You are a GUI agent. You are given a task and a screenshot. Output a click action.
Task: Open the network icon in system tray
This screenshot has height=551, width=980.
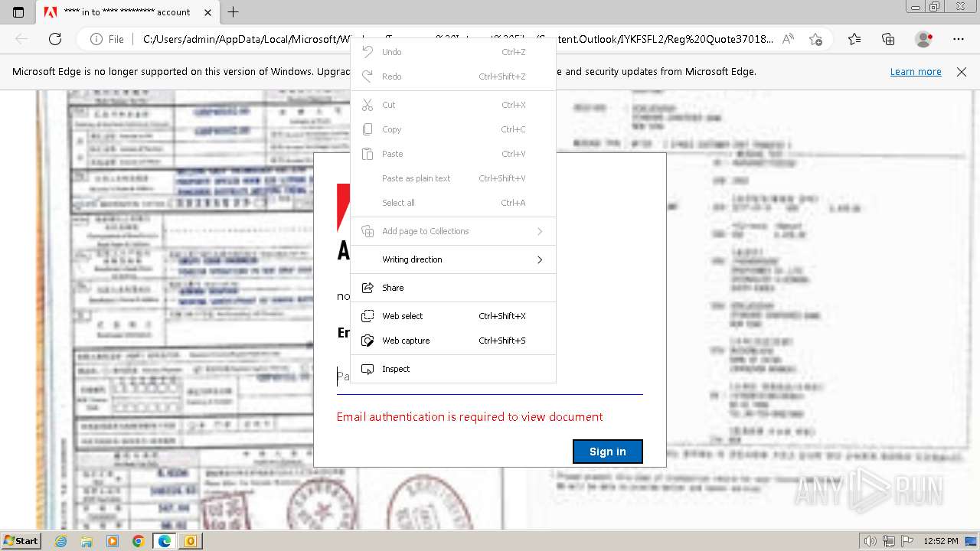[889, 541]
